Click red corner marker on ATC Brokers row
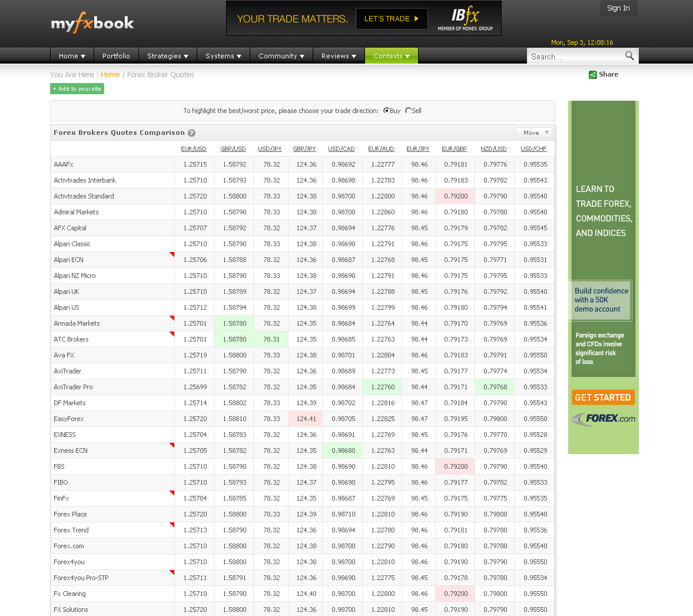This screenshot has height=616, width=693. (x=172, y=334)
